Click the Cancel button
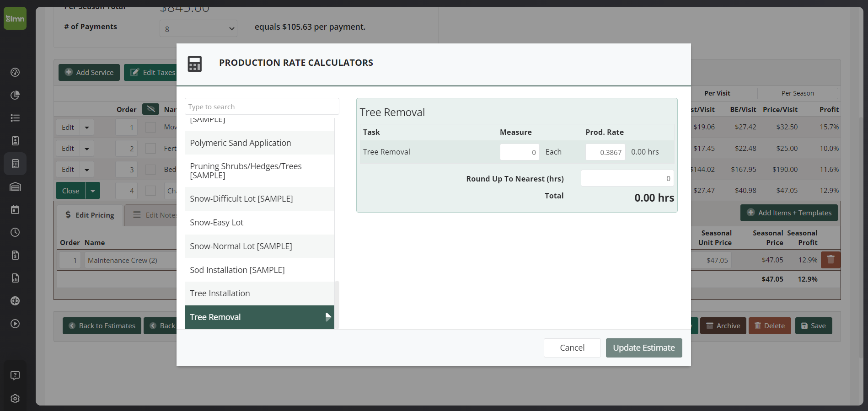868x411 pixels. 572,347
